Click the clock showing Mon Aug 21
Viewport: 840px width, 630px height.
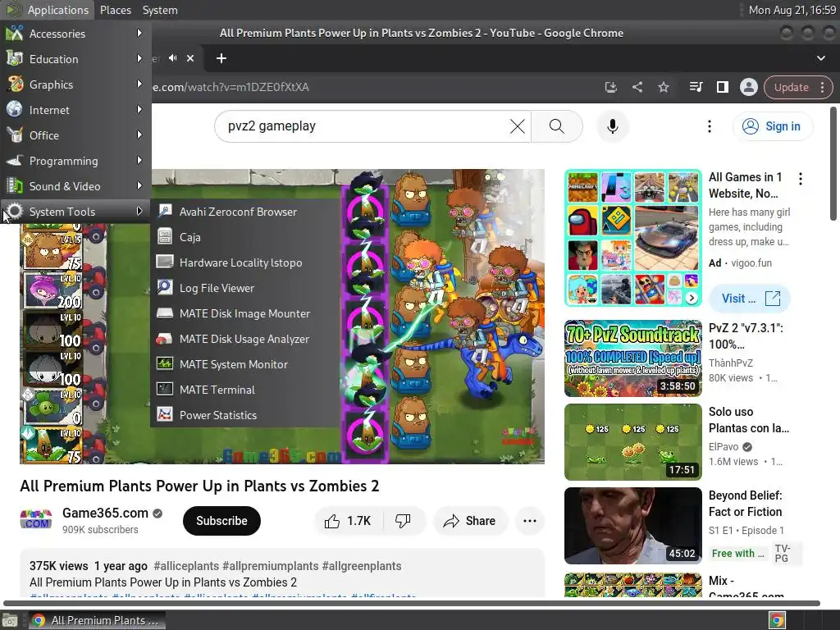pos(792,10)
